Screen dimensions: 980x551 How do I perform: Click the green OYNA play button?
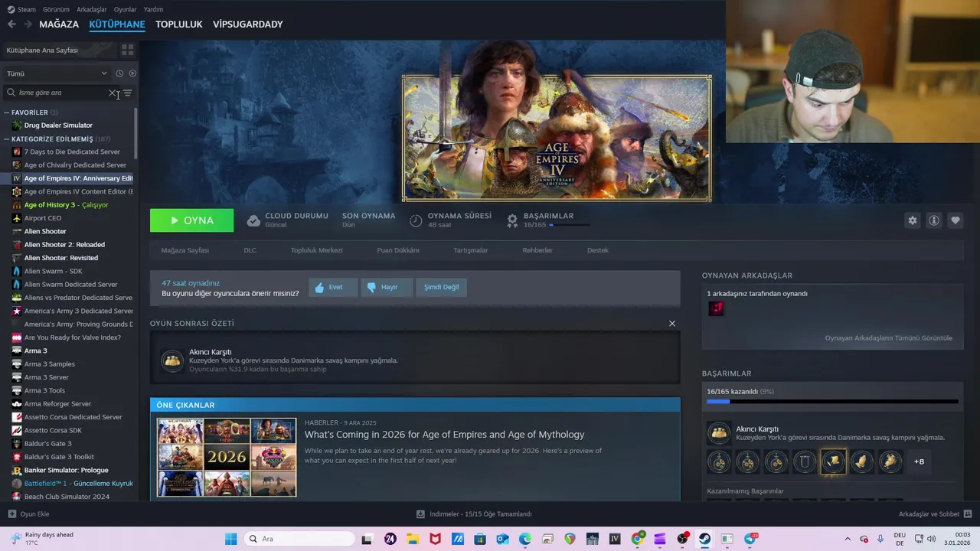click(x=191, y=220)
